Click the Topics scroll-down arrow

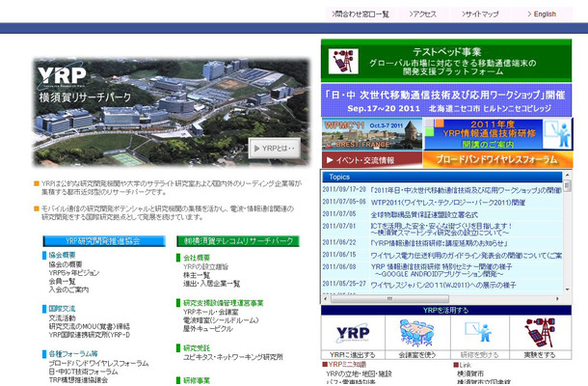[567, 289]
